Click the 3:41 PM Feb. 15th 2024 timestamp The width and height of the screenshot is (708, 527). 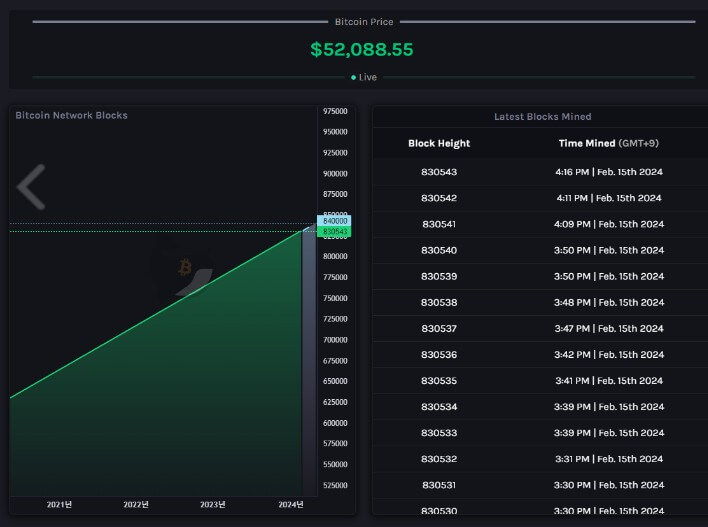(609, 381)
